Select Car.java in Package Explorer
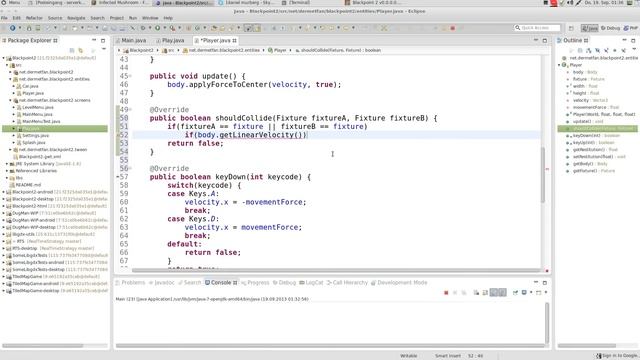Image resolution: width=640 pixels, height=360 pixels. tap(30, 86)
